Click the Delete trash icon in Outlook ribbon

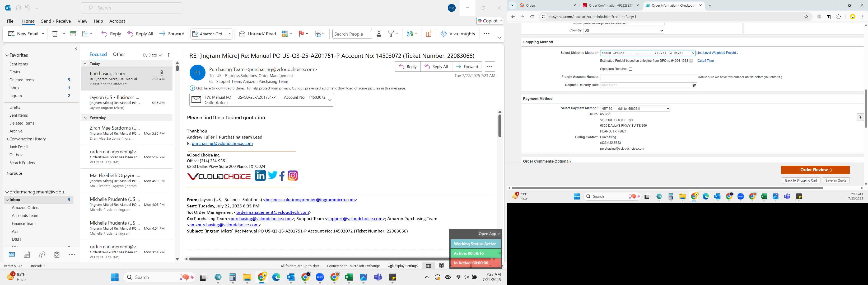click(x=55, y=34)
